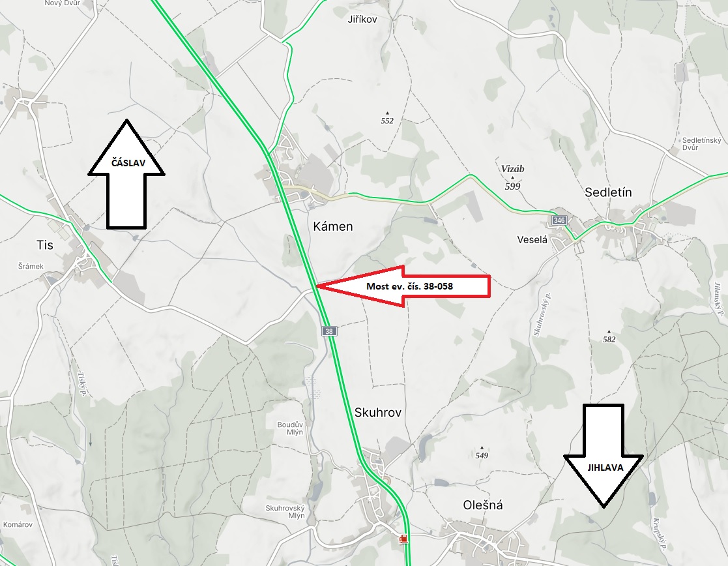Click the Vizáb 599 peak marker
The width and height of the screenshot is (728, 566).
coord(512,177)
